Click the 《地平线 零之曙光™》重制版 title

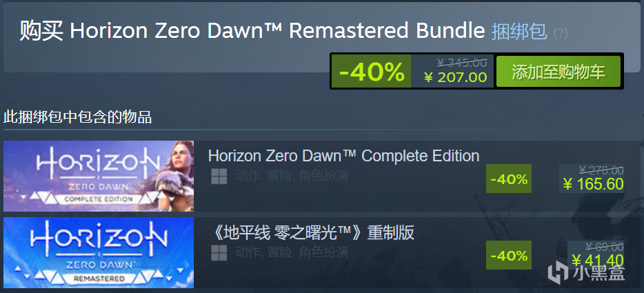click(311, 233)
